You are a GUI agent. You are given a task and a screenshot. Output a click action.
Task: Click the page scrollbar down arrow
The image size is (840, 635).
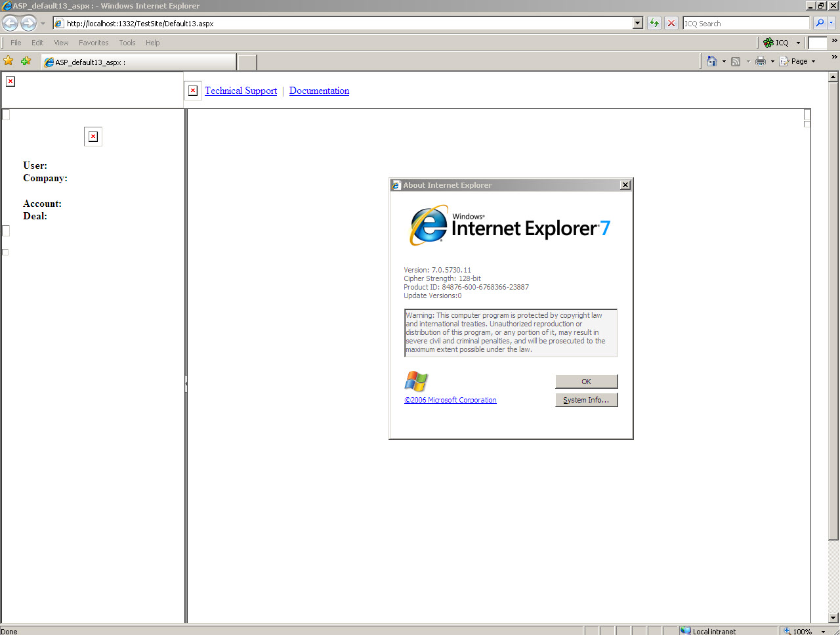[x=833, y=618]
